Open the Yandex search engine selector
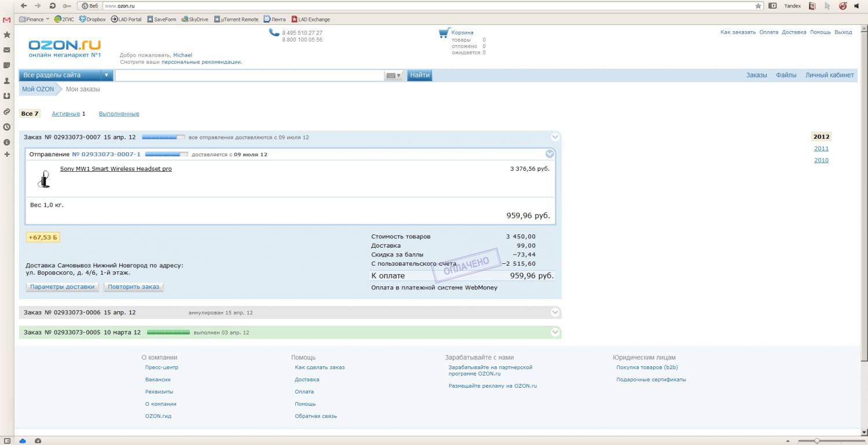This screenshot has width=868, height=445. click(792, 6)
